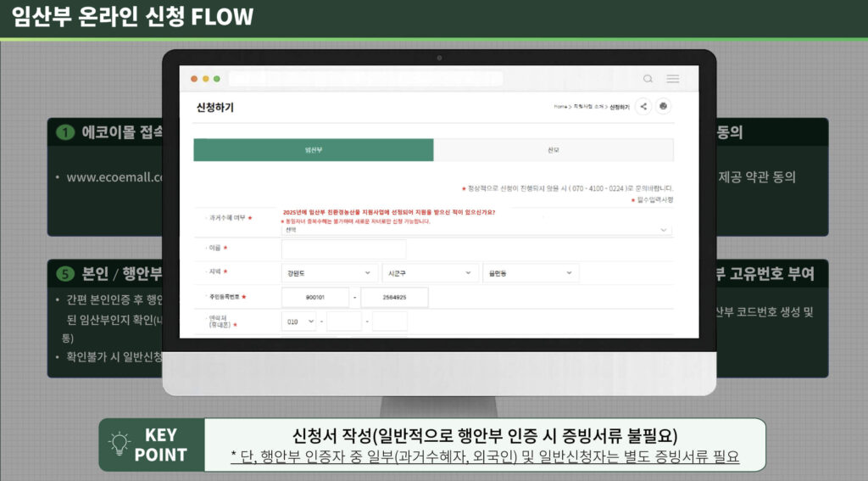Select the 산모 tab
Image resolution: width=868 pixels, height=481 pixels.
[x=554, y=150]
